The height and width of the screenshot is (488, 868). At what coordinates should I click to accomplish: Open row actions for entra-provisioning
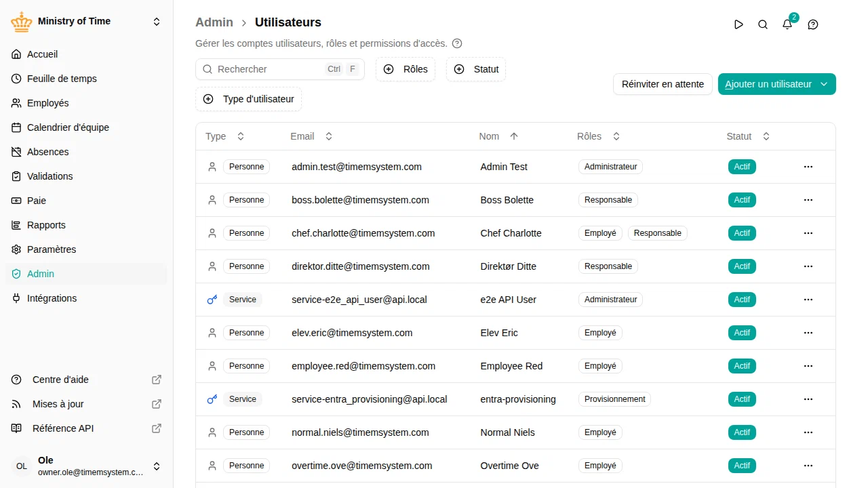(x=808, y=399)
